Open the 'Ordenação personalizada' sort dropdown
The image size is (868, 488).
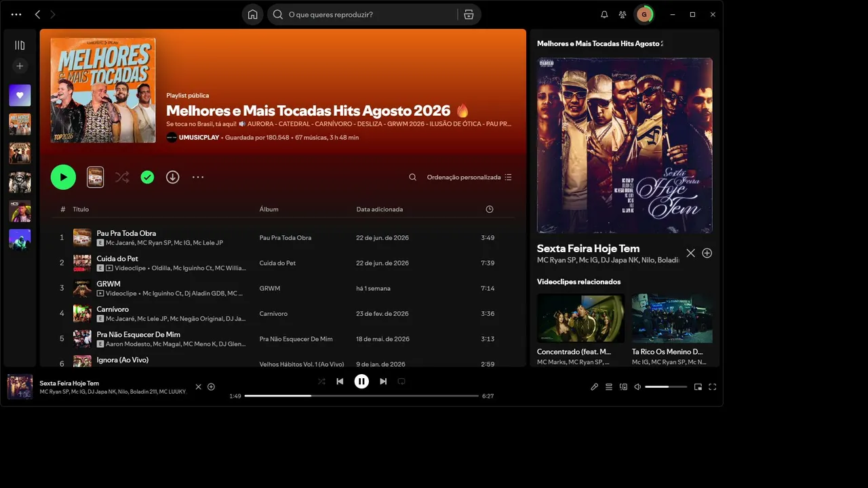(x=469, y=177)
